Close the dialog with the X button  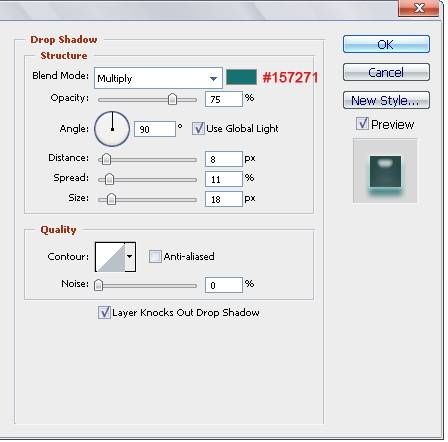419,8
